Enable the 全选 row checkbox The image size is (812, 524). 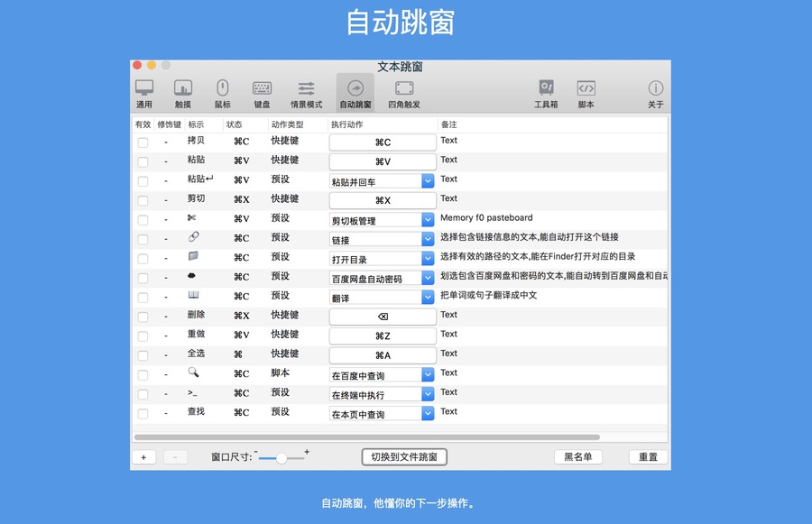point(143,355)
